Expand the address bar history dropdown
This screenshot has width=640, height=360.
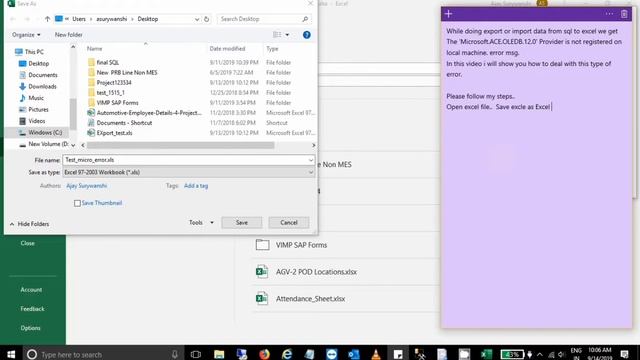pos(197,19)
